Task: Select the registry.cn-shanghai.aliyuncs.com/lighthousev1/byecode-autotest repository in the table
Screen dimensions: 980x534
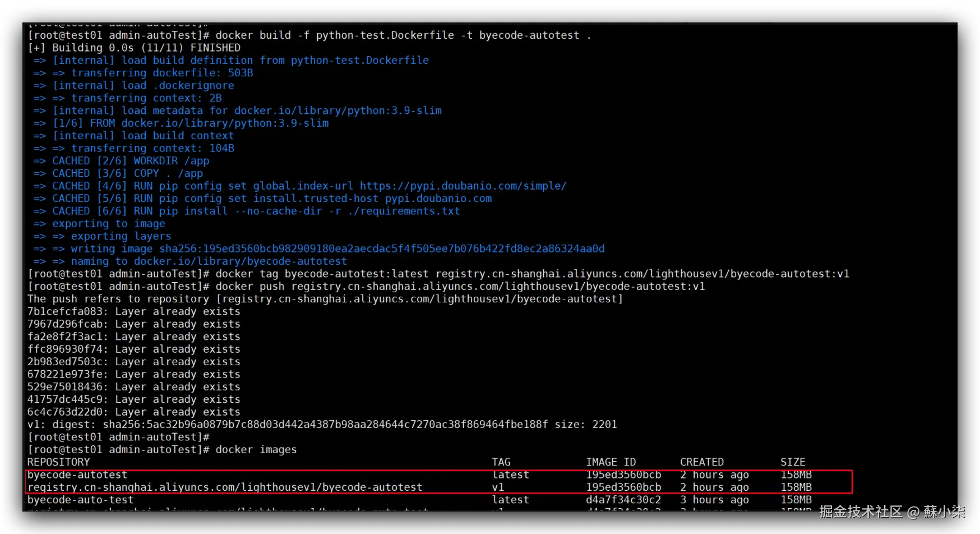Action: [x=225, y=487]
